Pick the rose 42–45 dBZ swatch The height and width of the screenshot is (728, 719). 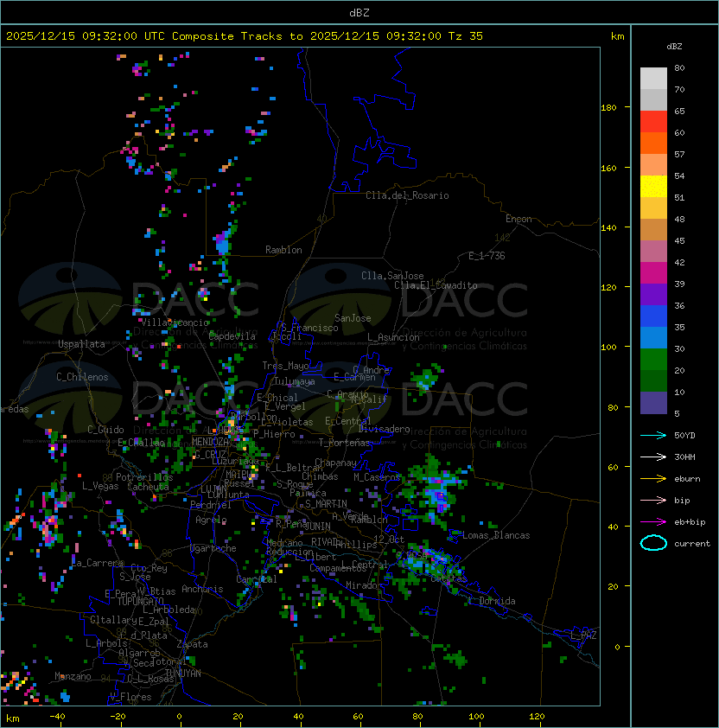pyautogui.click(x=653, y=252)
